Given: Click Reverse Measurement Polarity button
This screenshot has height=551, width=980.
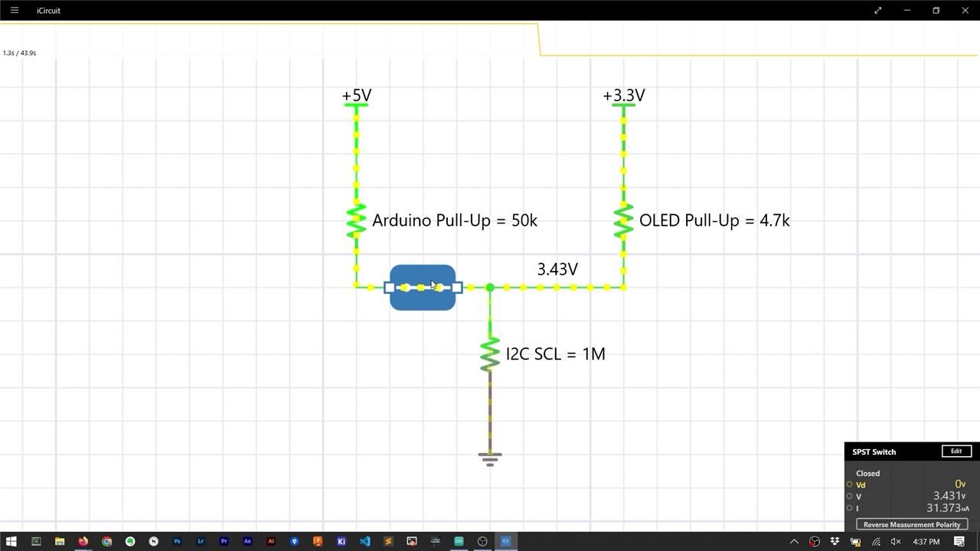Looking at the screenshot, I should tap(911, 524).
